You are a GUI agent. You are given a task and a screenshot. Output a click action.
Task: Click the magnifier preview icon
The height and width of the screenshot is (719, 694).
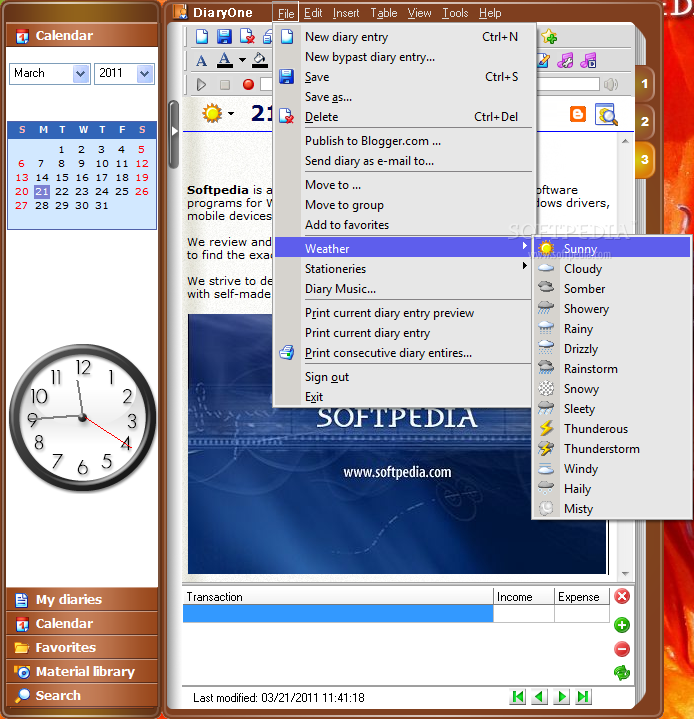click(x=607, y=114)
